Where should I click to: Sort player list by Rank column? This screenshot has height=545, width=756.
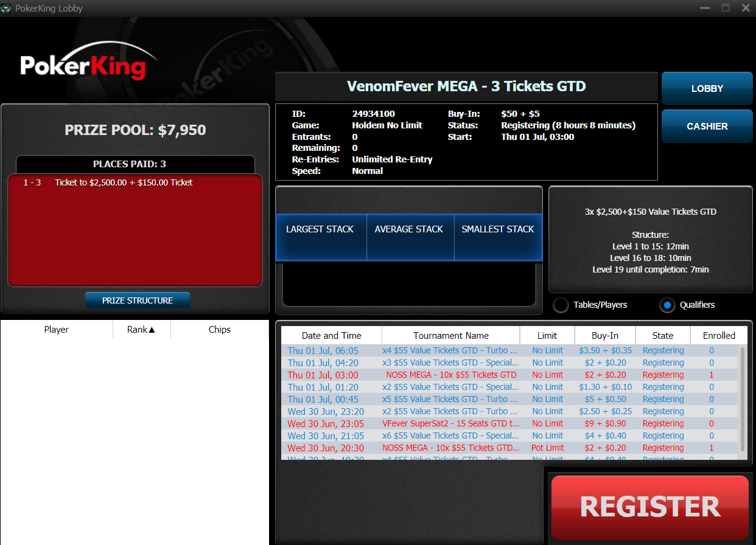click(x=141, y=330)
